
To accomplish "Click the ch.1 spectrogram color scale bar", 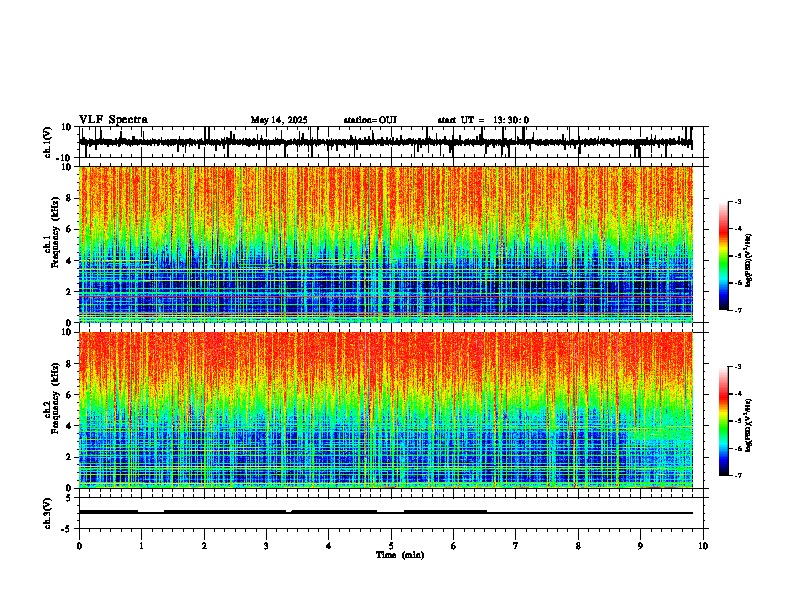I will (724, 256).
